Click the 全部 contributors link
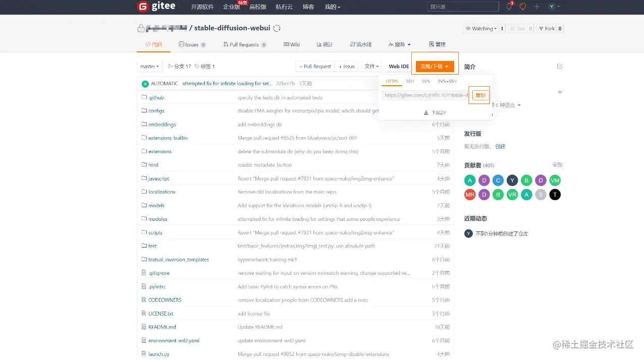The height and width of the screenshot is (360, 644). click(x=557, y=165)
